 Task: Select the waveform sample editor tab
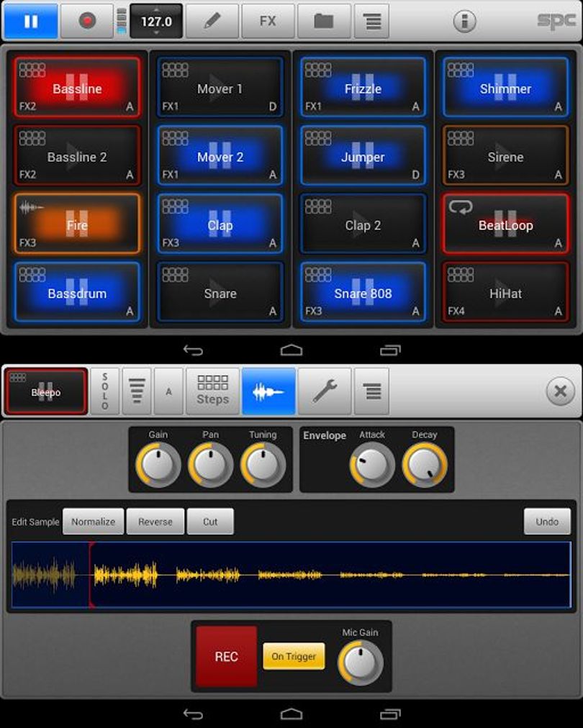click(x=268, y=391)
